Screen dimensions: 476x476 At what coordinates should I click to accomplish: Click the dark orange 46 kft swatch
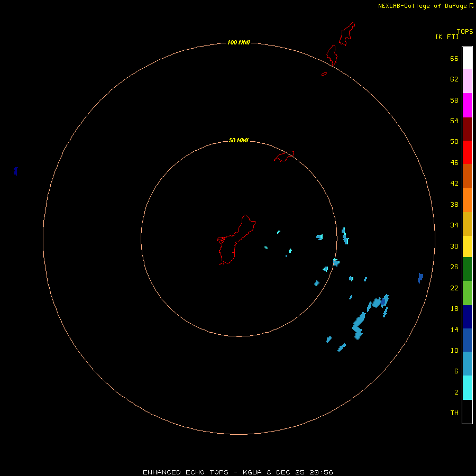pyautogui.click(x=467, y=176)
